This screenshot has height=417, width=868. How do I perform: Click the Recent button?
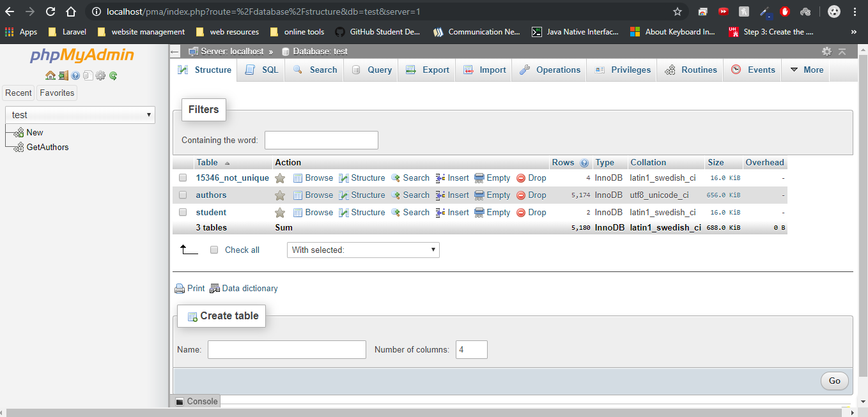point(19,93)
